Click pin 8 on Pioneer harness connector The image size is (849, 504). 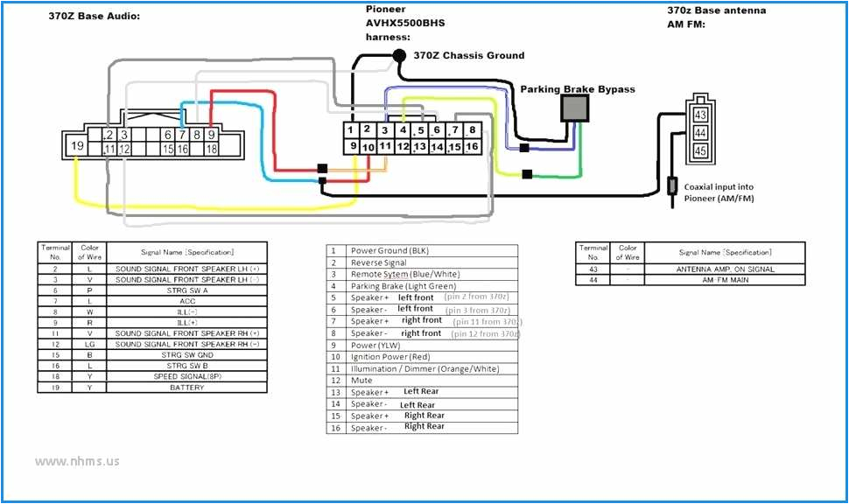(472, 130)
